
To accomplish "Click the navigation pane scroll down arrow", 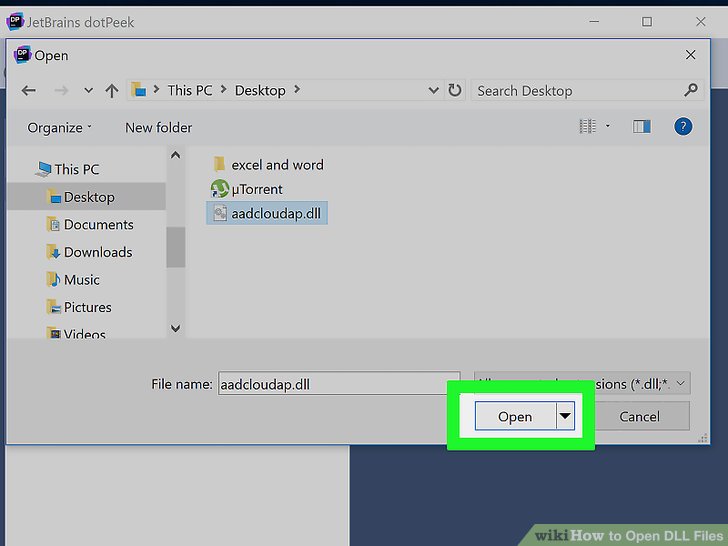I will point(176,328).
